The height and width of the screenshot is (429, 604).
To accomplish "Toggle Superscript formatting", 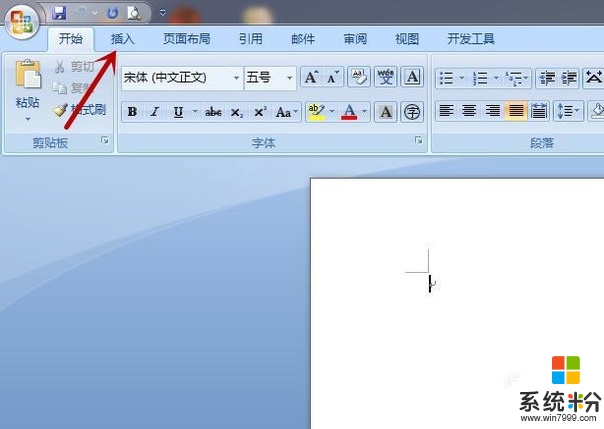I will click(x=260, y=112).
